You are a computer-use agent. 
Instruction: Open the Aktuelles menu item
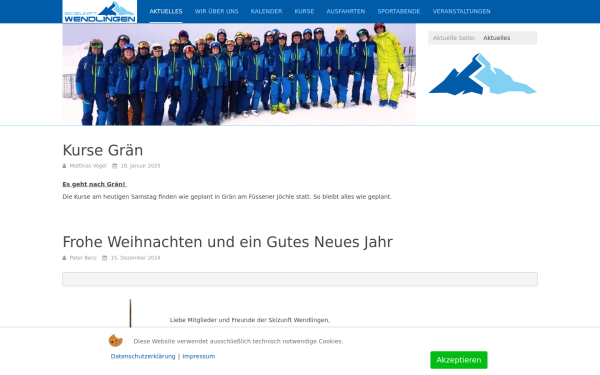166,11
